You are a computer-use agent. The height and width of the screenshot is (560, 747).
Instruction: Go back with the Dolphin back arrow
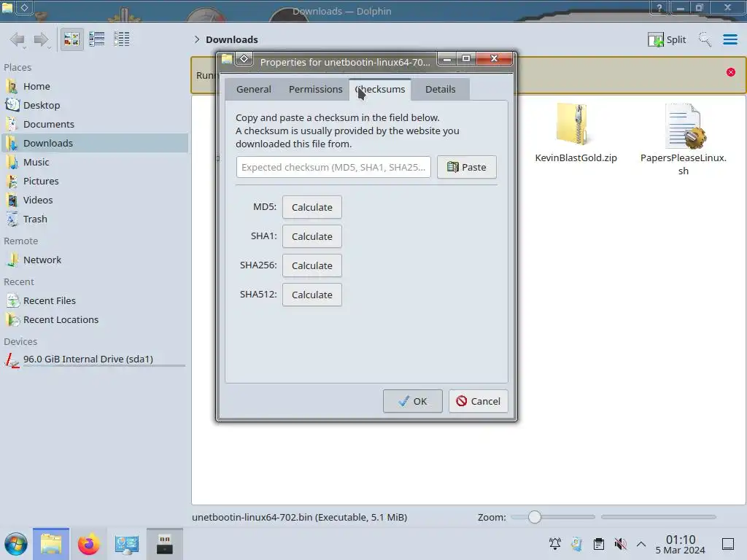[x=18, y=39]
